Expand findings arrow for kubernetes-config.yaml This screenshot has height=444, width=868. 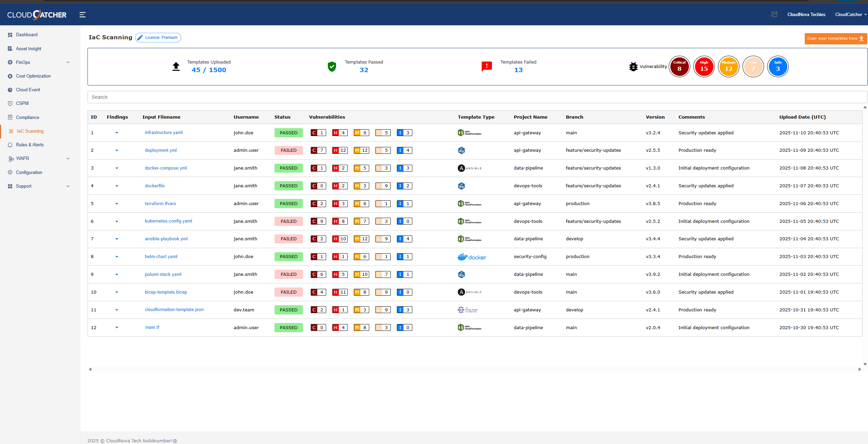click(x=117, y=221)
